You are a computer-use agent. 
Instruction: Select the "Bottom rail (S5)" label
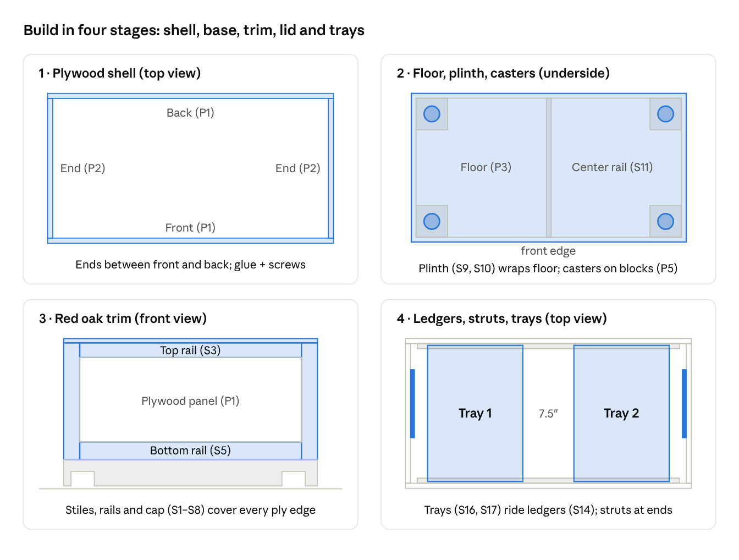click(x=190, y=451)
